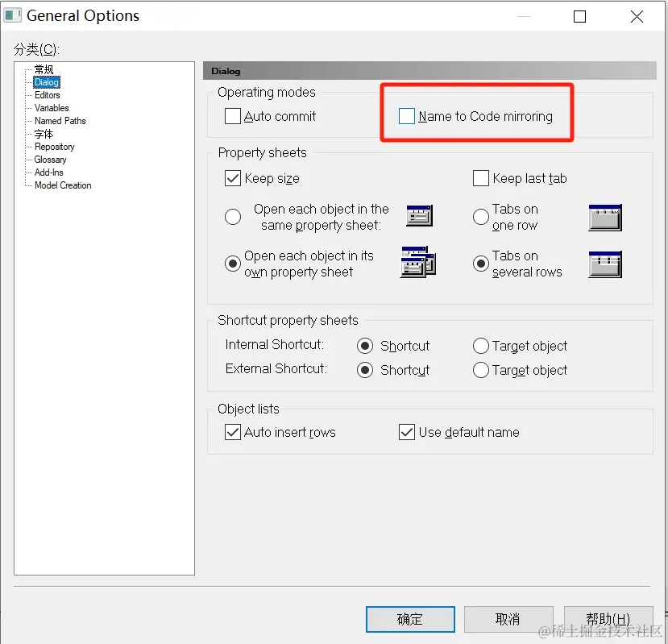Screen dimensions: 668x644
Task: Select open each object in same property sheet
Action: tap(233, 217)
